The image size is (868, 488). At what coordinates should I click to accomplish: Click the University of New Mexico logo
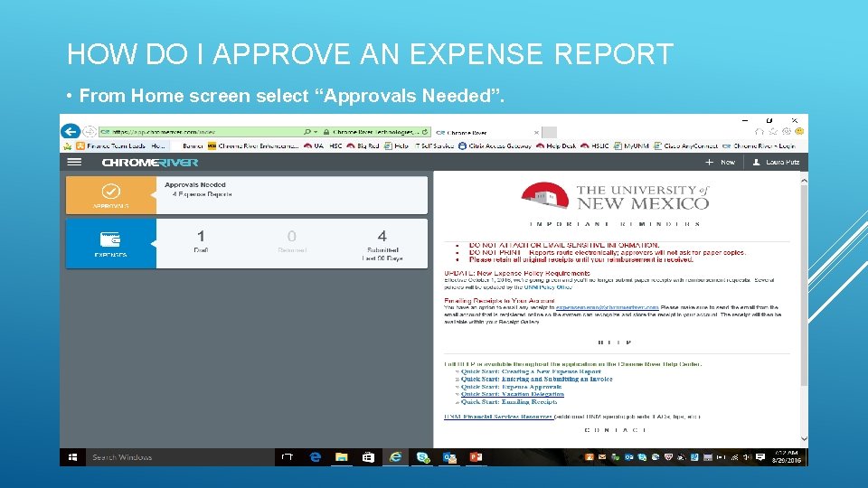click(615, 196)
